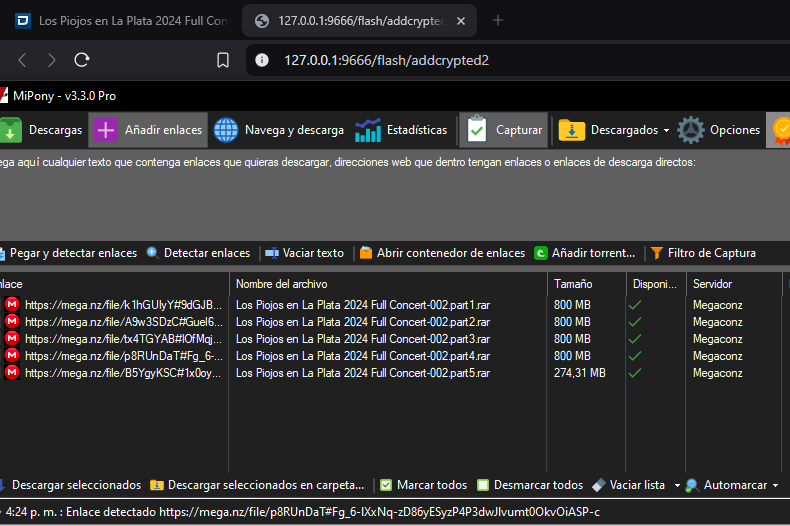Open Estadísticas chart view
Viewport: 790px width, 526px height.
tap(401, 130)
